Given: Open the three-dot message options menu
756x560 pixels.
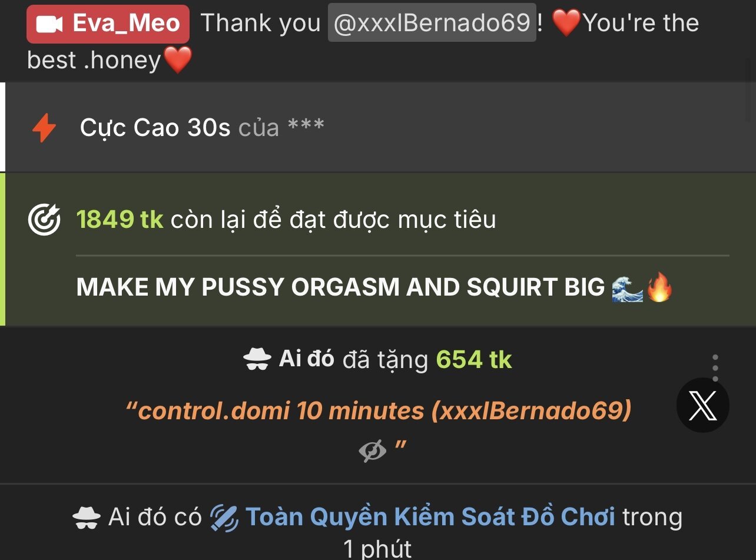Looking at the screenshot, I should 715,368.
